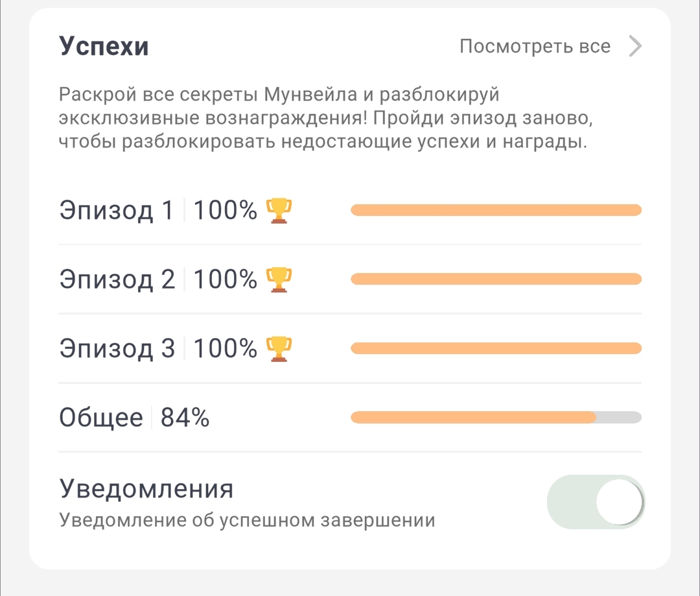
Task: Click the Уведомления setting title
Action: click(x=146, y=488)
